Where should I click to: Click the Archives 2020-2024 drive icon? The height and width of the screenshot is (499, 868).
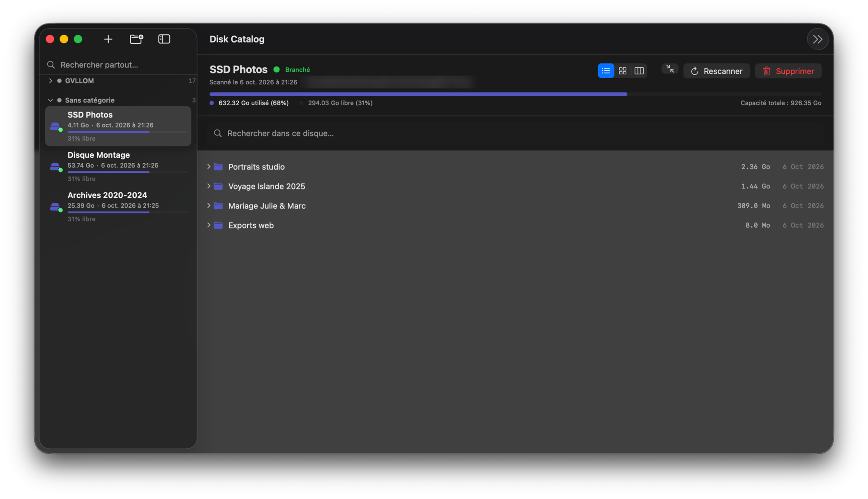pos(56,207)
